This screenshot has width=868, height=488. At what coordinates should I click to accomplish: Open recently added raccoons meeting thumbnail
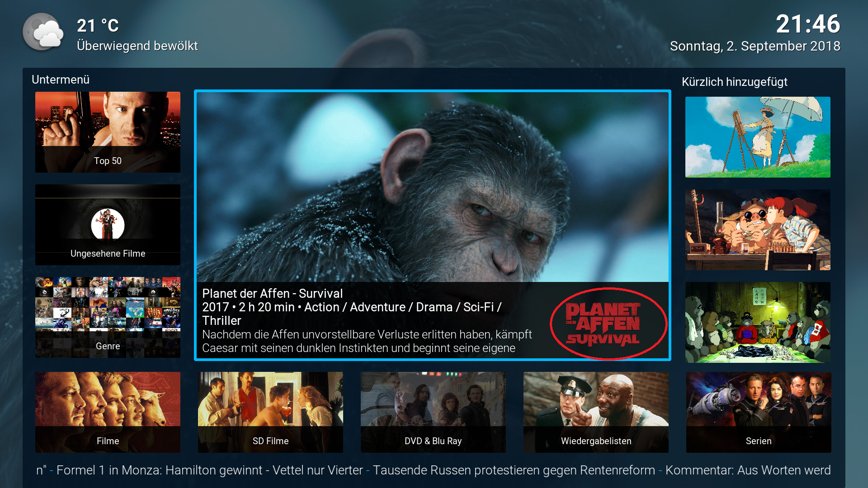[x=758, y=322]
